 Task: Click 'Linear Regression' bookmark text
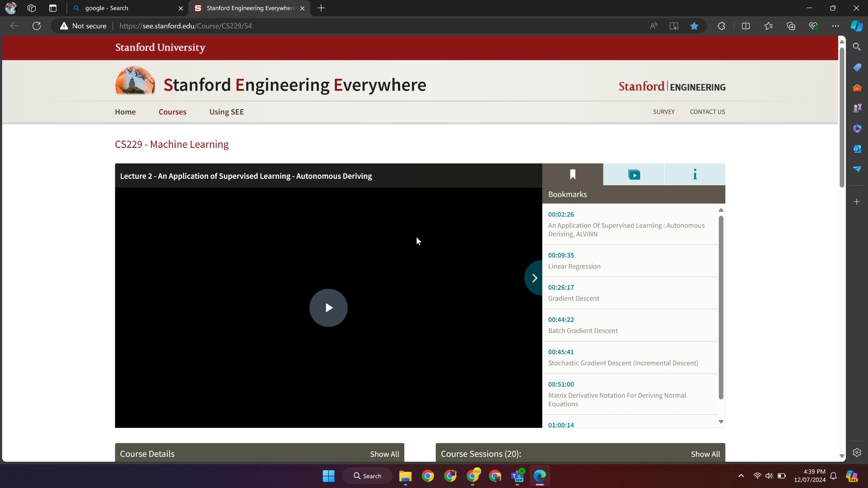coord(574,266)
